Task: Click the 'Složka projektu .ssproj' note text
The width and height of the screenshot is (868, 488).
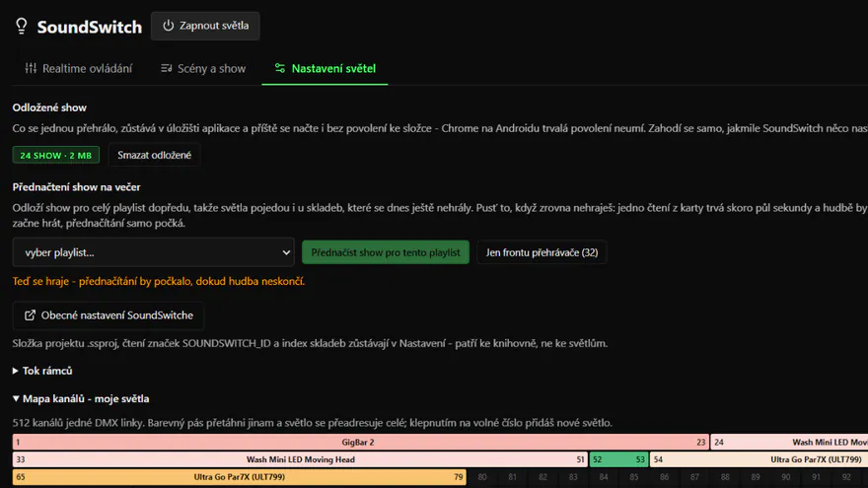Action: 310,344
